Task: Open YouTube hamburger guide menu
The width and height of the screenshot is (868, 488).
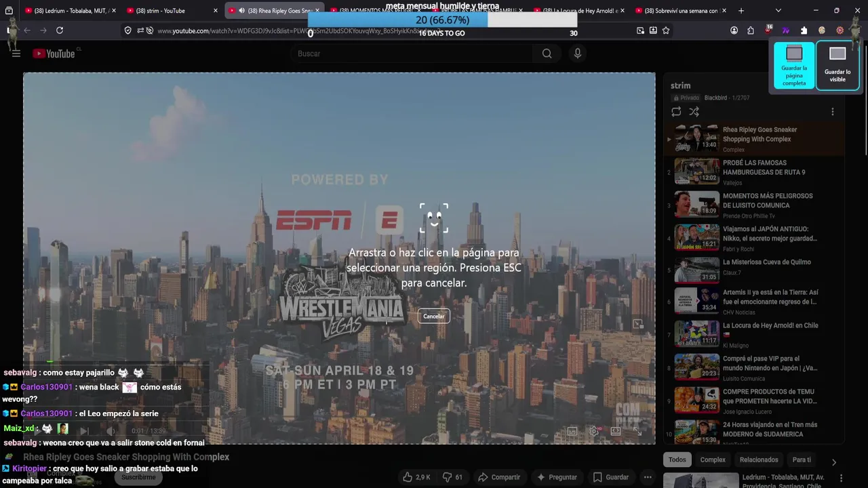Action: click(16, 54)
